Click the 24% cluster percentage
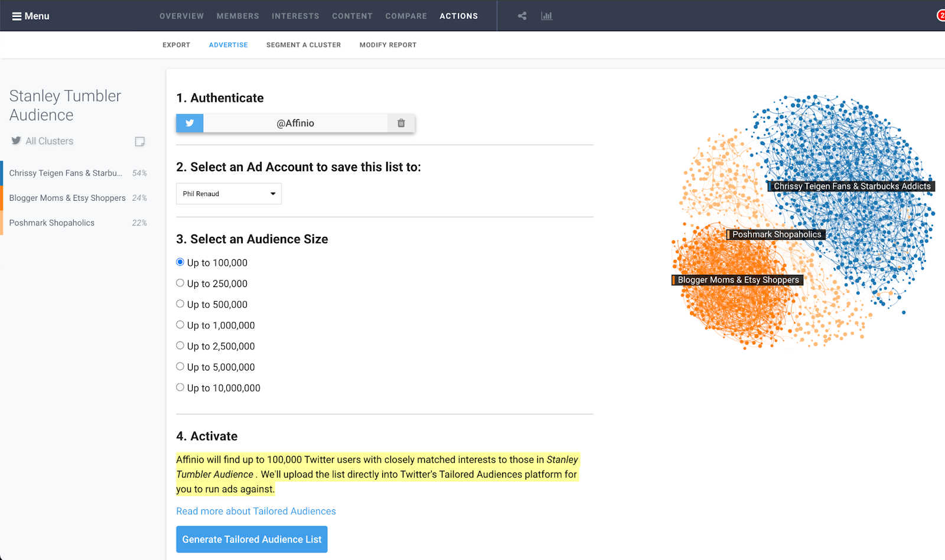 [139, 198]
